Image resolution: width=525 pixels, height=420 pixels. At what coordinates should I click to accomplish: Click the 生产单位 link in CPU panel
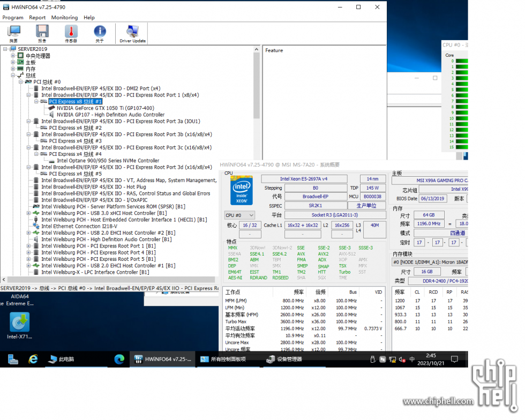pyautogui.click(x=366, y=206)
